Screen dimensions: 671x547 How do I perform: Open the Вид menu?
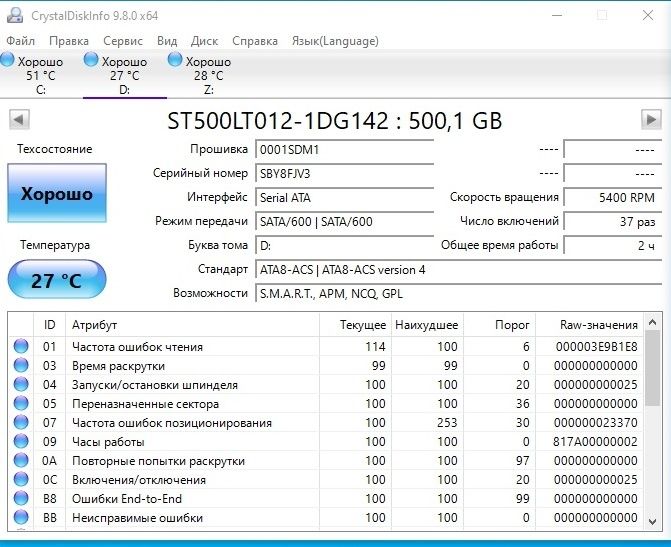pos(167,41)
